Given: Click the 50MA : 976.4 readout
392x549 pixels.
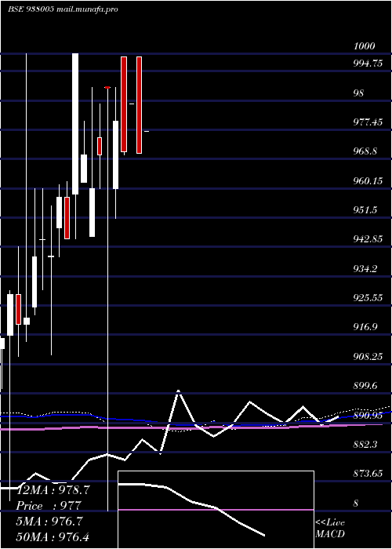Looking at the screenshot, I should pyautogui.click(x=53, y=536).
